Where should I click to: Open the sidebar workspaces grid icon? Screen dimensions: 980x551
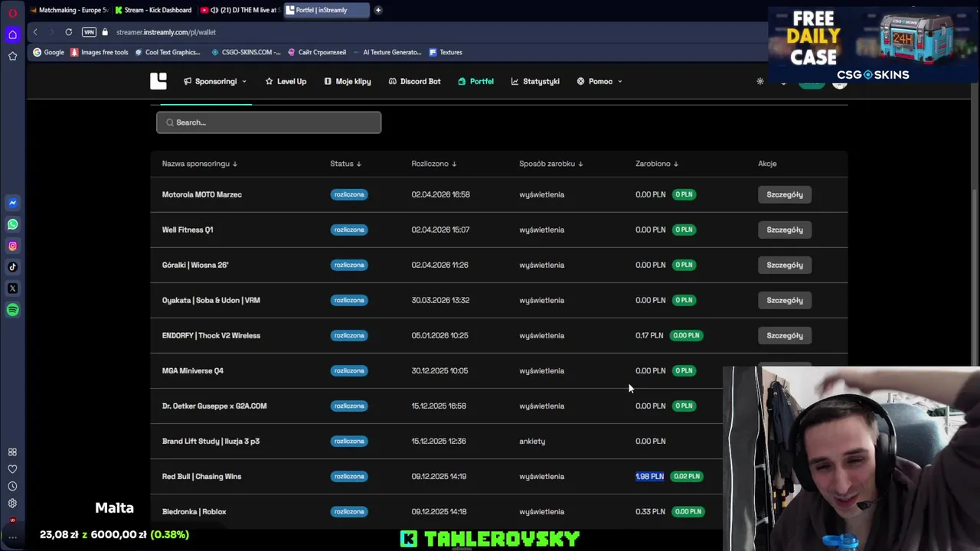tap(12, 452)
